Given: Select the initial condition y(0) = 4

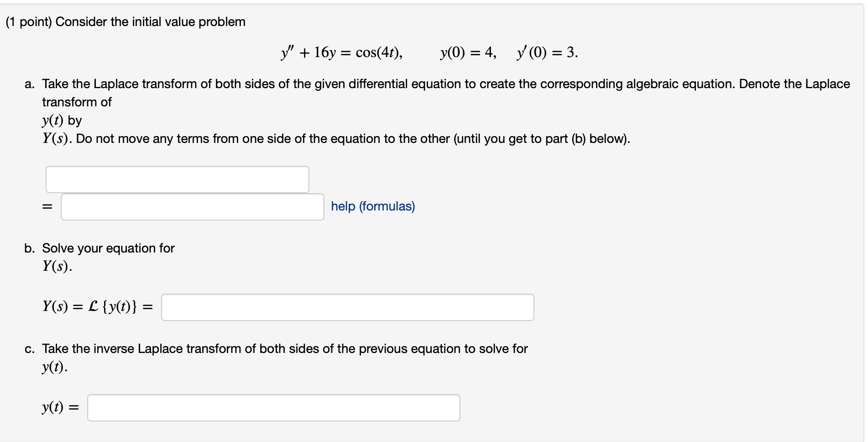Looking at the screenshot, I should point(467,52).
